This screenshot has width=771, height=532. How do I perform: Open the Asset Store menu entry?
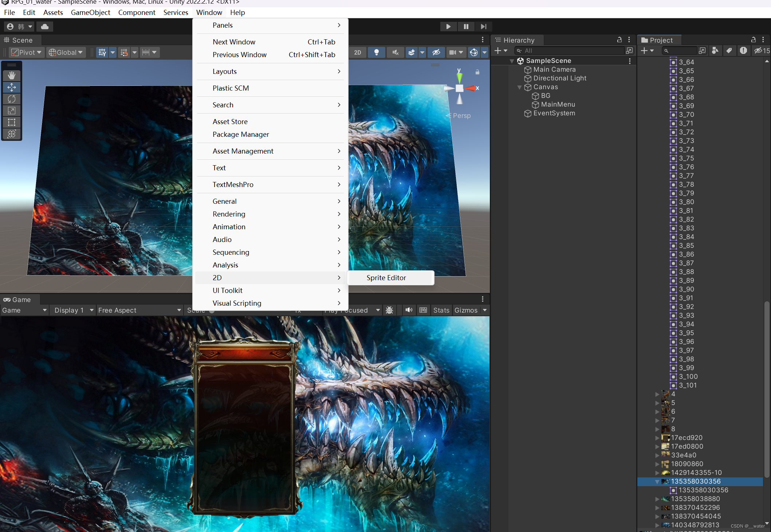click(270, 122)
